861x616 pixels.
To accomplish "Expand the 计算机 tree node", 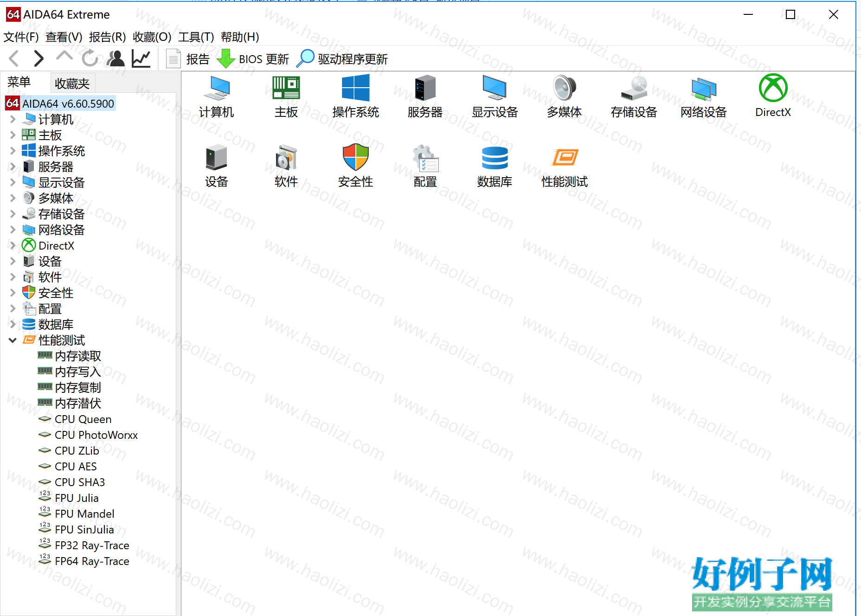I will pyautogui.click(x=13, y=120).
